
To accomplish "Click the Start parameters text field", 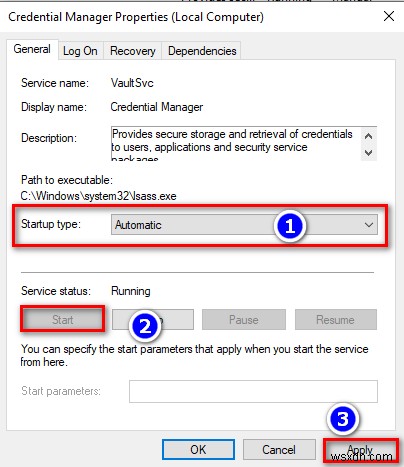I will (x=253, y=391).
